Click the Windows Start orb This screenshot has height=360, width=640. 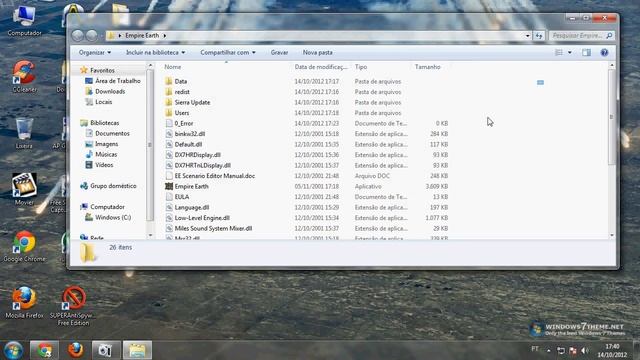pos(13,350)
